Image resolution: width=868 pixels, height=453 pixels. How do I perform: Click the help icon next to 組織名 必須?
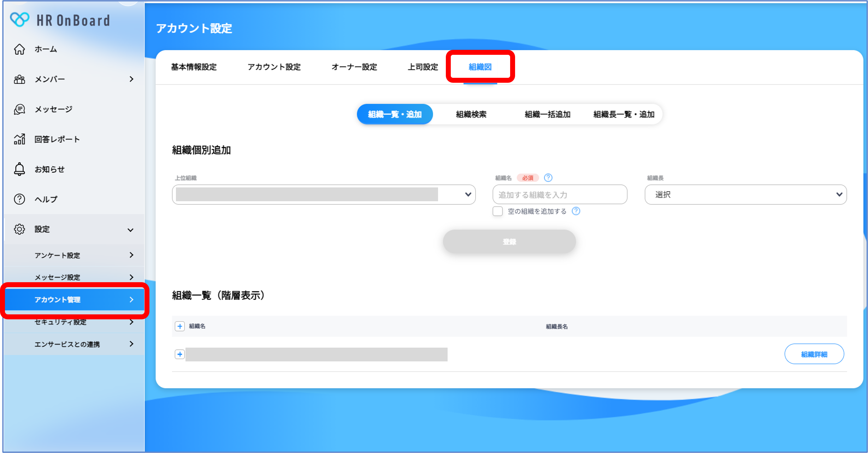pos(548,178)
